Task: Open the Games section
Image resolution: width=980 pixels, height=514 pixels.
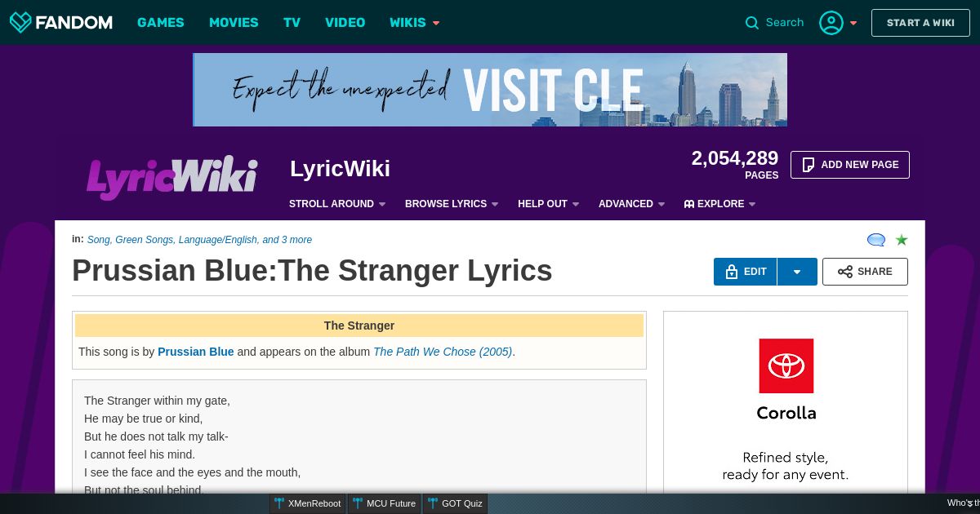Action: [x=161, y=23]
